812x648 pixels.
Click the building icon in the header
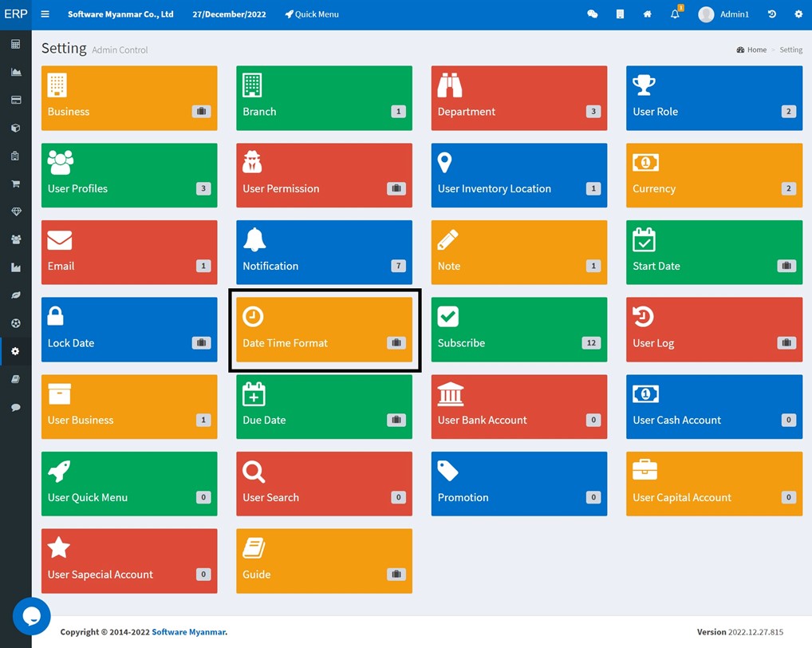[620, 14]
